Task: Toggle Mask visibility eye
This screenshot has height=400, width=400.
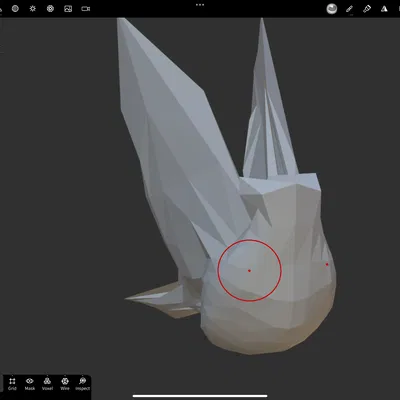Action: tap(30, 384)
